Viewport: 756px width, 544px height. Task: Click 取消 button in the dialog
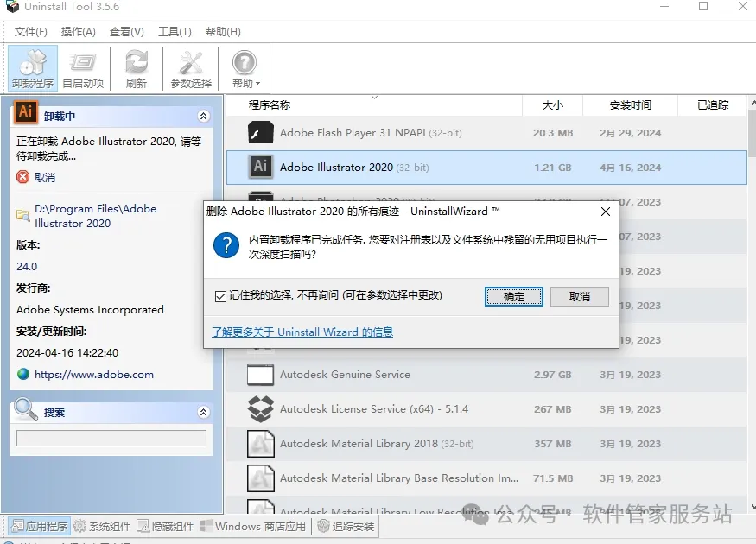(x=579, y=296)
